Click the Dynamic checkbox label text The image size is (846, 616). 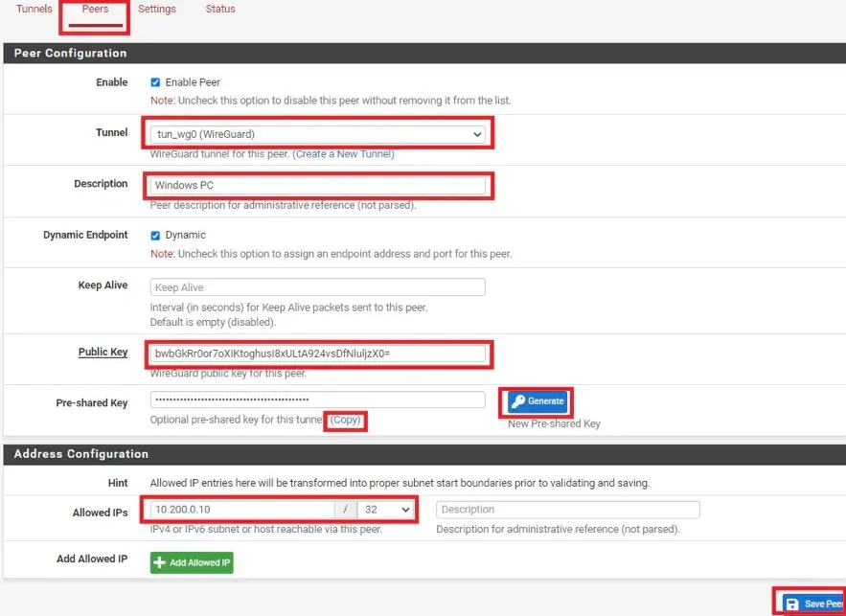coord(185,235)
